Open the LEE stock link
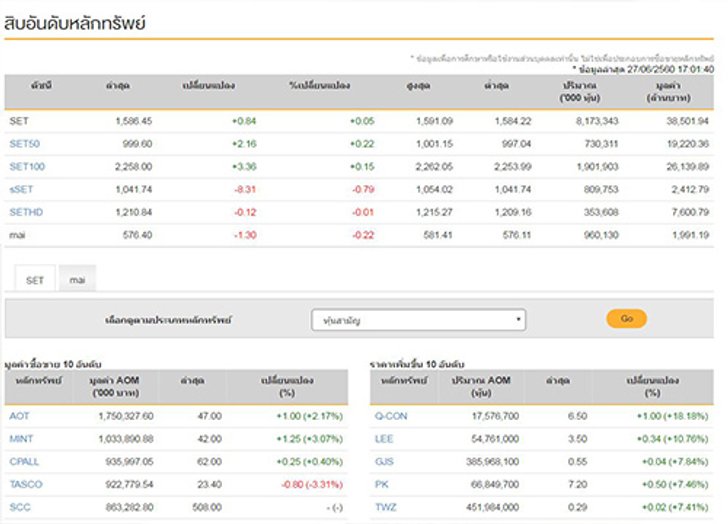This screenshot has width=728, height=524. coord(384,439)
